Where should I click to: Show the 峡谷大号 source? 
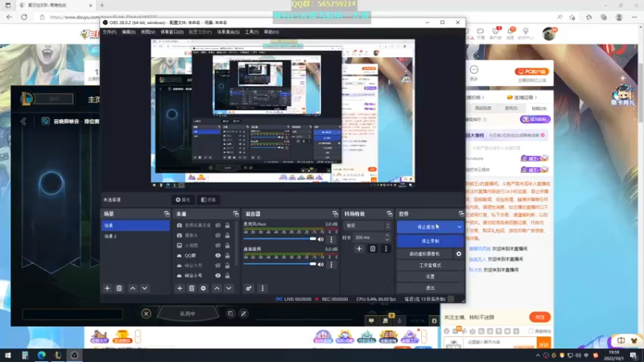click(x=218, y=265)
